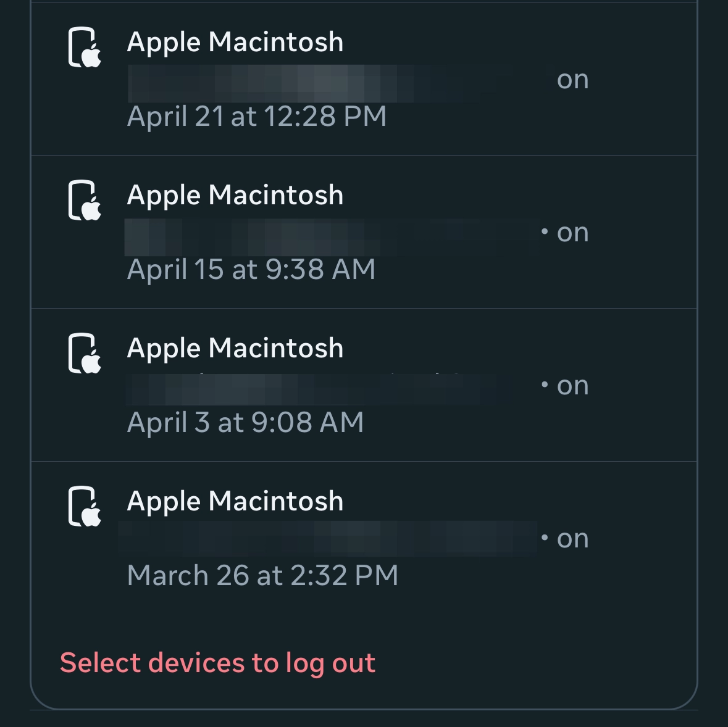Click the "on" text in the April 21 row

pos(572,80)
